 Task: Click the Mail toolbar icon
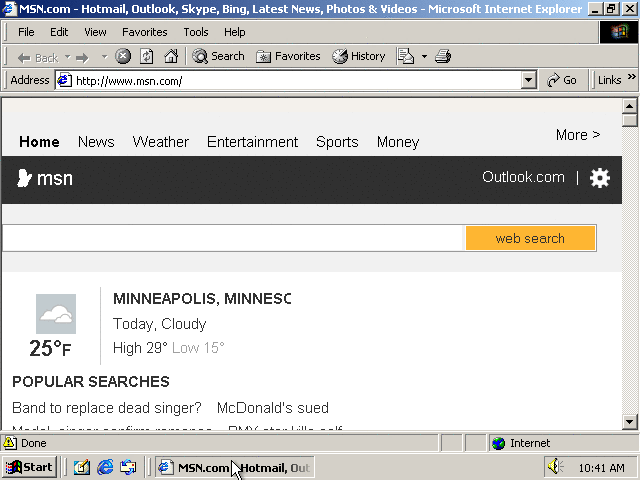point(406,56)
